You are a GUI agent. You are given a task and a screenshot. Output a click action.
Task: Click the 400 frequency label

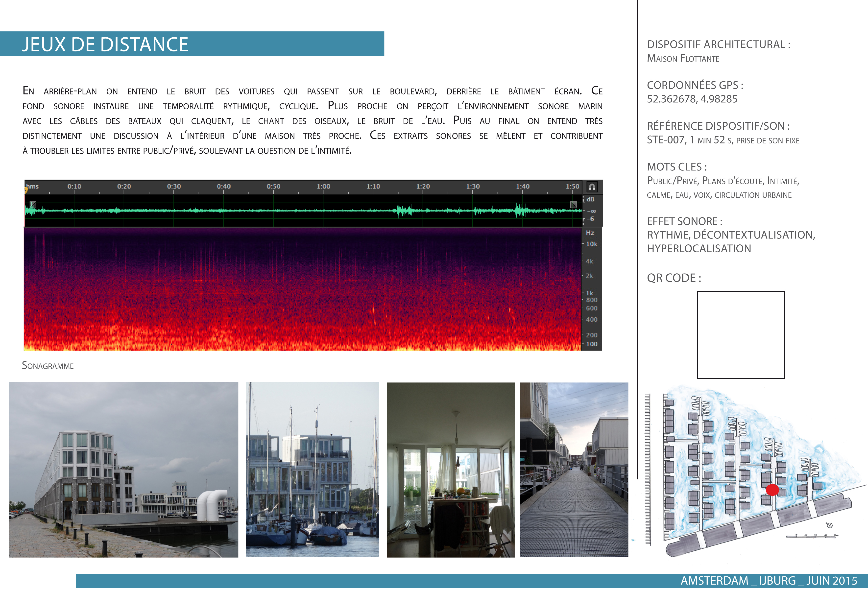tap(592, 319)
